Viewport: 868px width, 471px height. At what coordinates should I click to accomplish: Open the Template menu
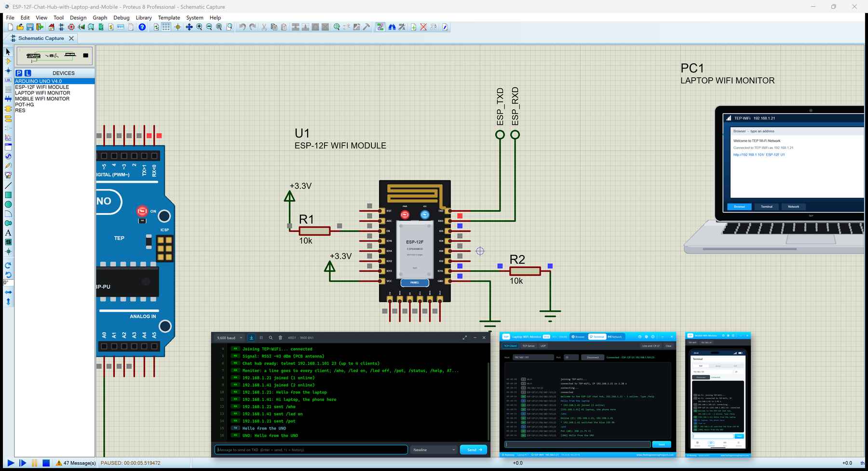(x=169, y=17)
